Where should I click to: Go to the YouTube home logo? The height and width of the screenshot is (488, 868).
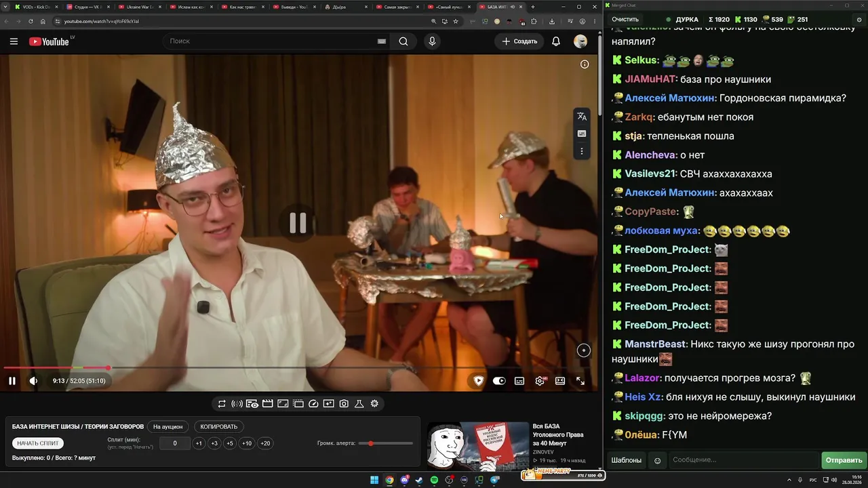49,41
